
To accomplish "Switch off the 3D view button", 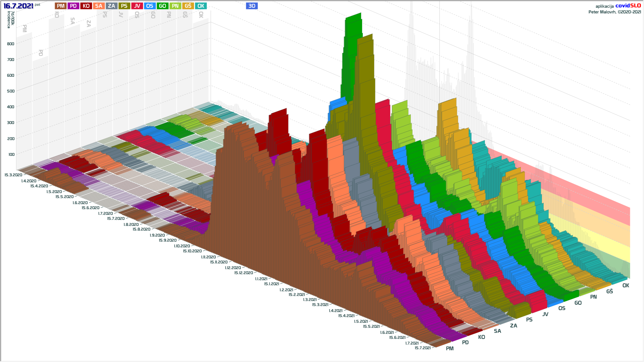I will point(252,6).
